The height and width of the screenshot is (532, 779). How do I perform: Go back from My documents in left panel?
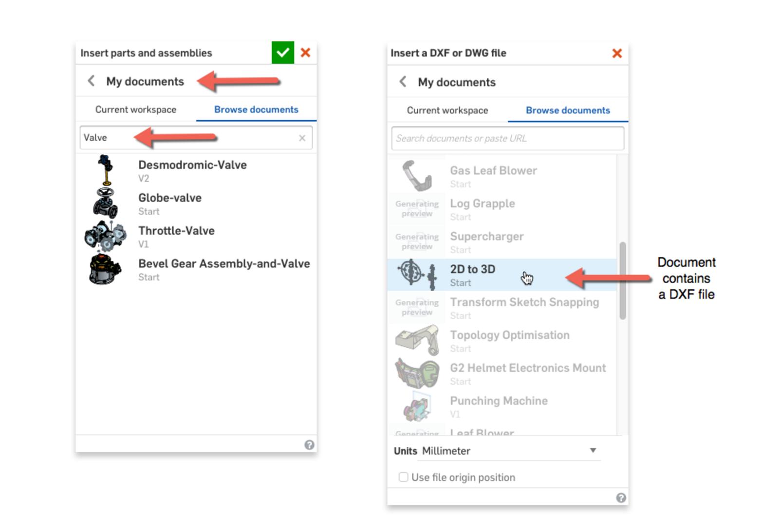point(91,81)
